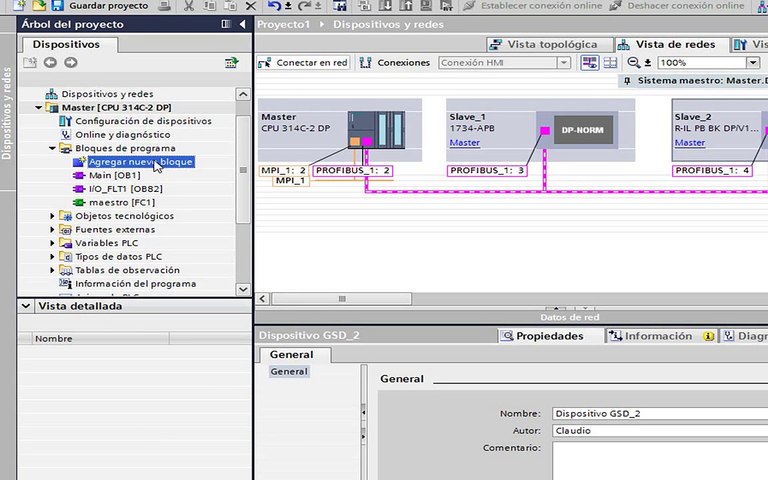Click Establecer conexión online
Screen dimensions: 768x480
[533, 6]
